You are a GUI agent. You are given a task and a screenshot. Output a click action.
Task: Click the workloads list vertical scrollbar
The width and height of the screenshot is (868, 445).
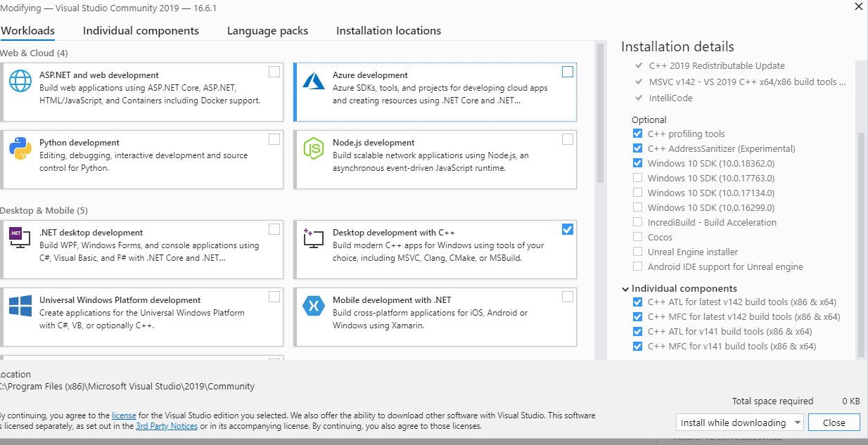tap(600, 112)
